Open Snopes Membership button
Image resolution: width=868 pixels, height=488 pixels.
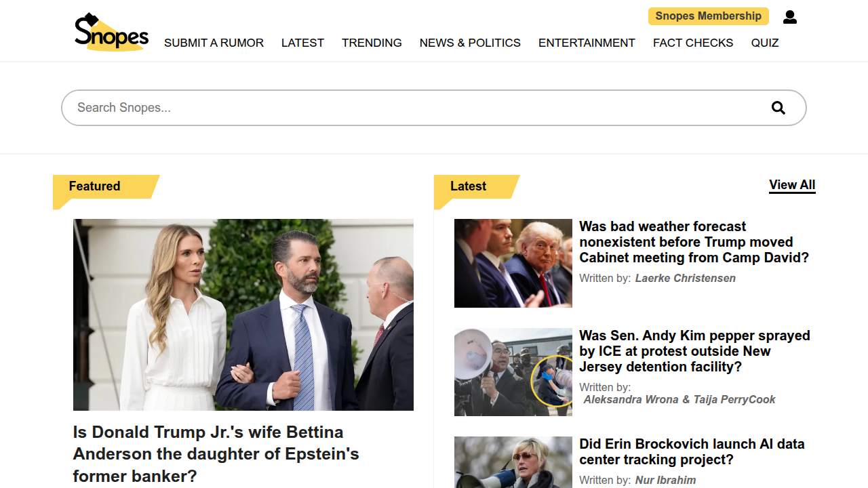(709, 16)
